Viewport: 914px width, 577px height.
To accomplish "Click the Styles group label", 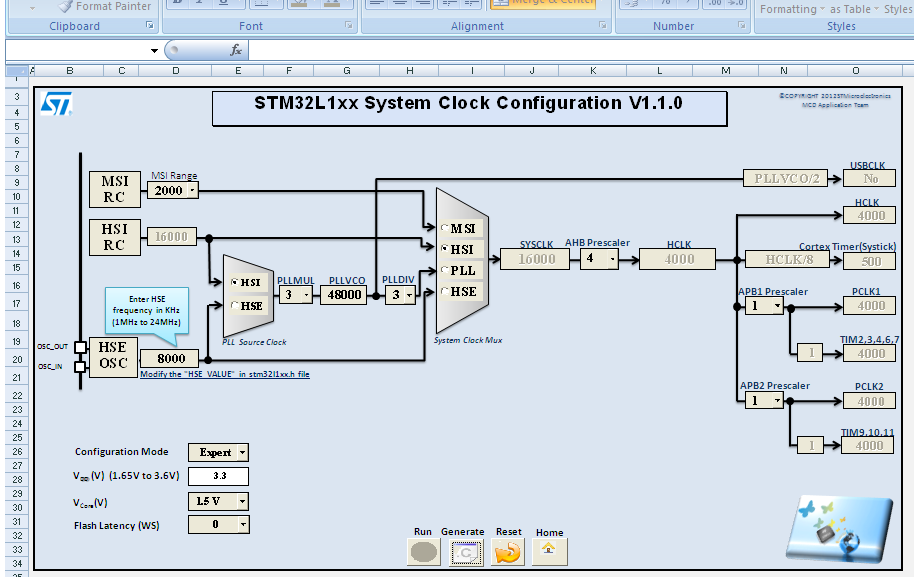I will tap(841, 26).
